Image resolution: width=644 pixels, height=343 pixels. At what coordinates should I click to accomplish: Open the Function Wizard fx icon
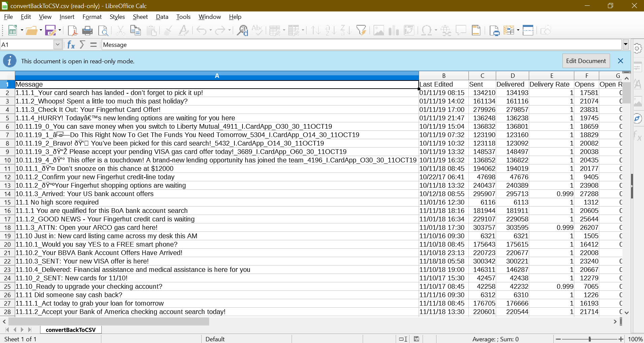71,45
